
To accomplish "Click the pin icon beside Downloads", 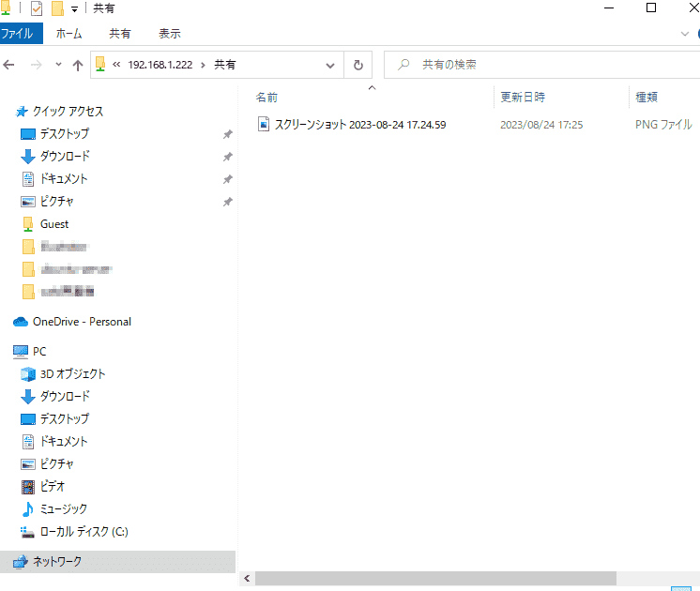I will point(228,157).
